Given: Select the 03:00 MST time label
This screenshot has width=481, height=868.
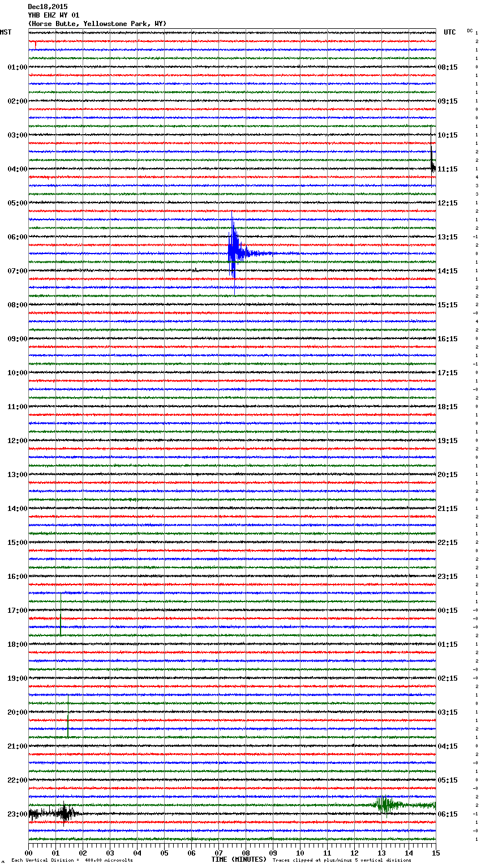Looking at the screenshot, I should (17, 135).
